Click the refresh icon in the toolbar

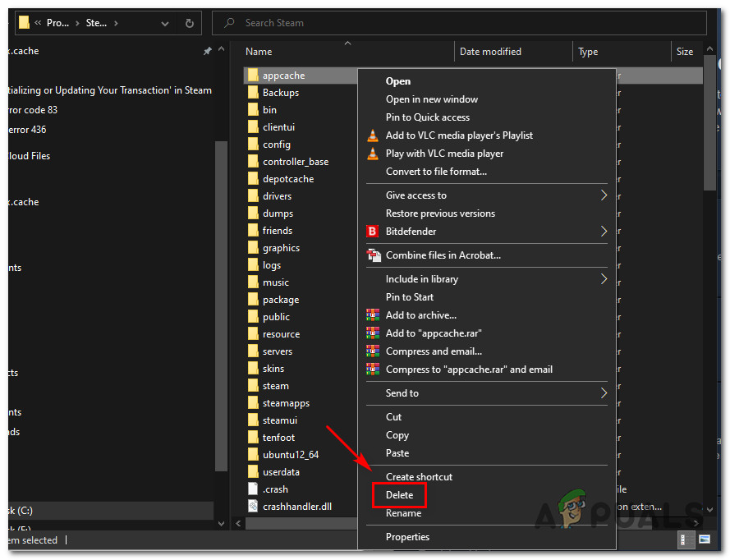pyautogui.click(x=191, y=22)
